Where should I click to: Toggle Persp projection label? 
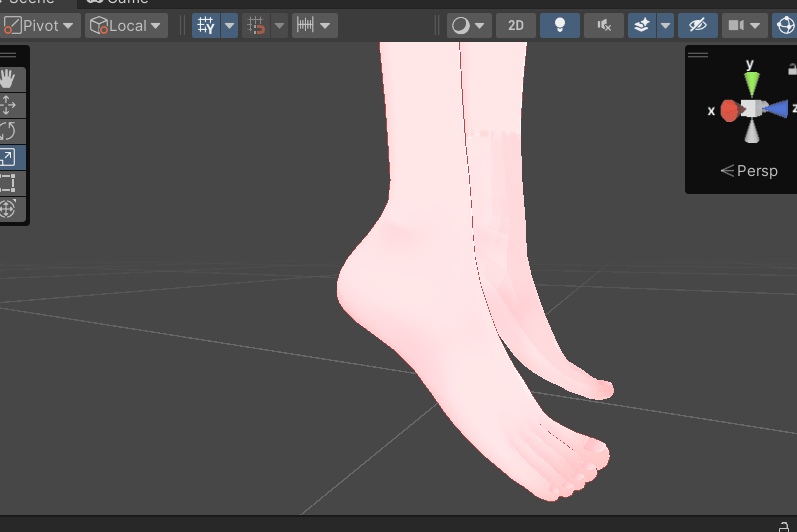pyautogui.click(x=749, y=171)
